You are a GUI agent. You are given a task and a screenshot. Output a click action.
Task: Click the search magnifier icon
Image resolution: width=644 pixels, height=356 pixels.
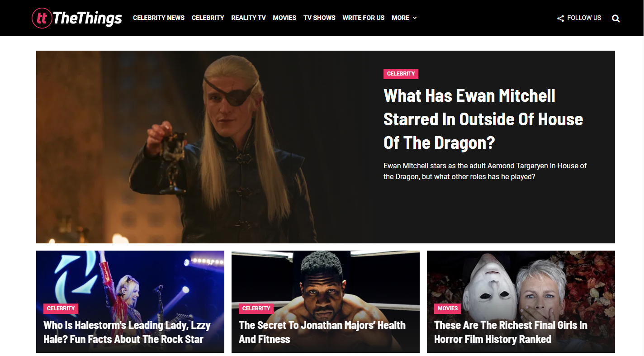616,19
